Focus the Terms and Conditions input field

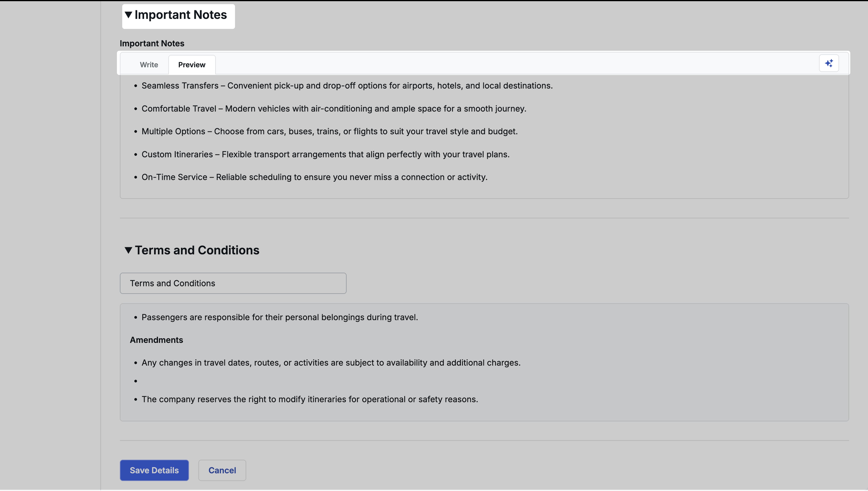[232, 283]
